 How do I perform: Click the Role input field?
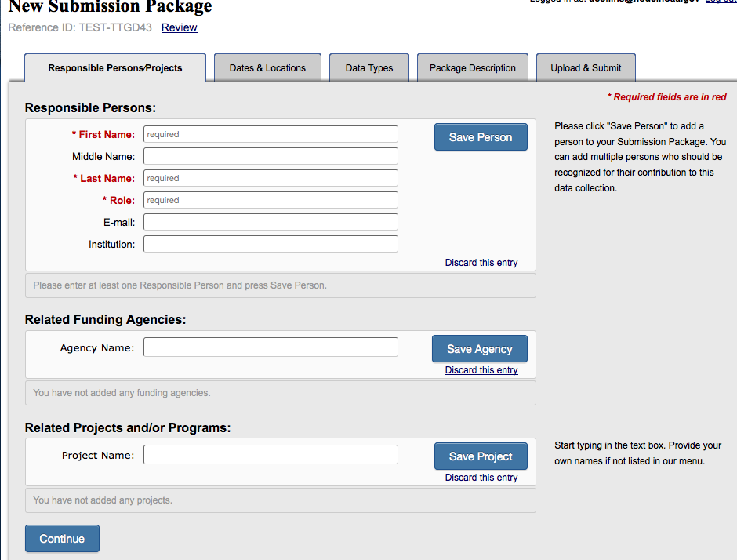[x=270, y=200]
